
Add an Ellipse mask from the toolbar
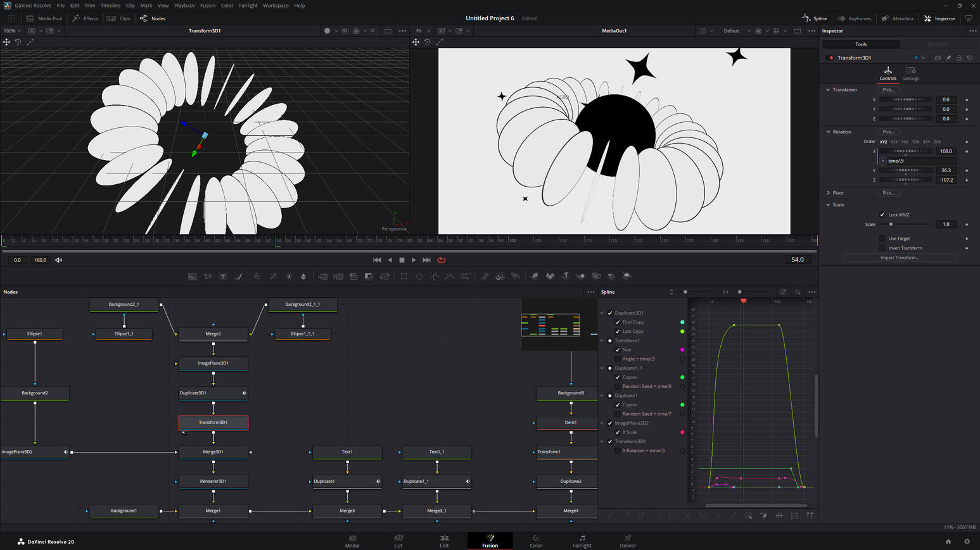[419, 276]
